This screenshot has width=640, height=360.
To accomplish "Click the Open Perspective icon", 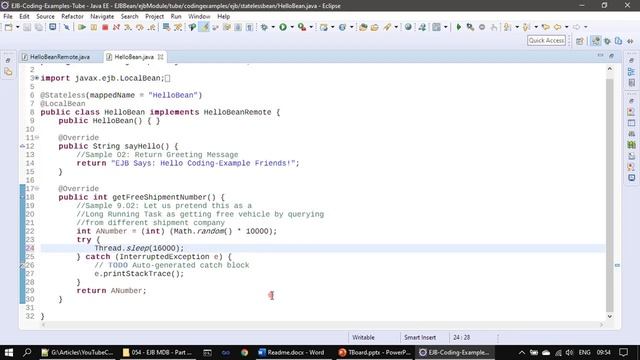I will click(580, 41).
